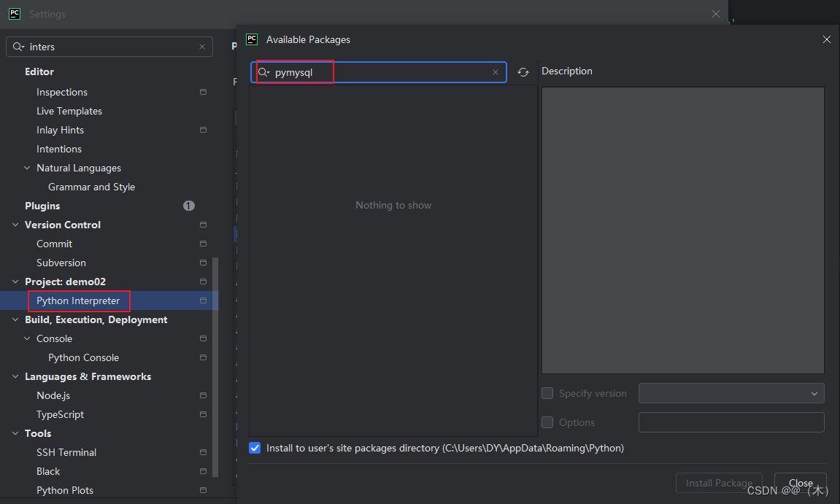Click the project-level icon beside Commit
The width and height of the screenshot is (840, 504).
pos(203,244)
